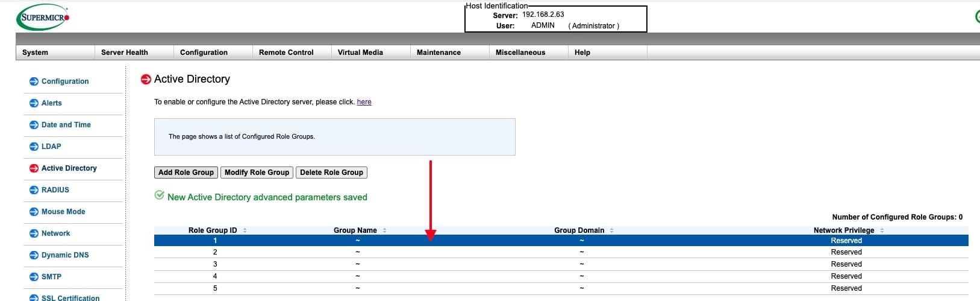
Task: Click the arrow icon beside LDAP
Action: (x=34, y=147)
